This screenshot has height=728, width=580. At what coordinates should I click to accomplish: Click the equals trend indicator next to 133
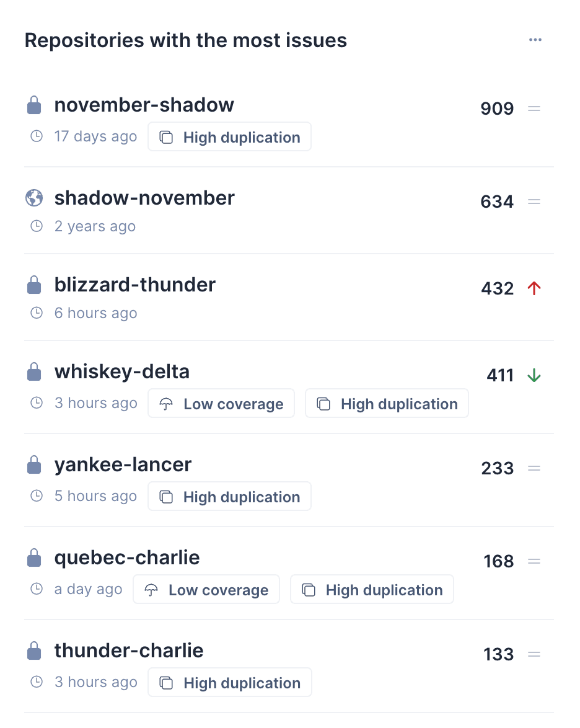tap(534, 654)
